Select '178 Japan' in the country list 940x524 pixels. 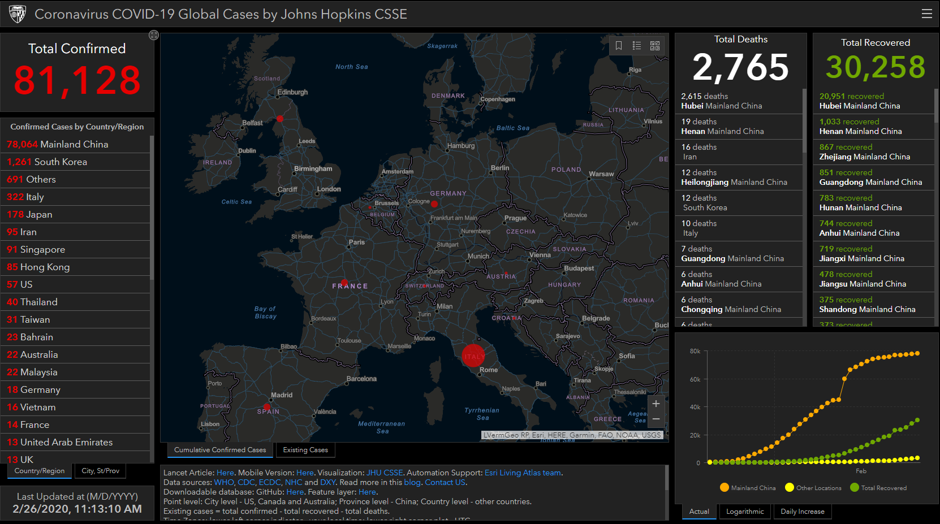75,214
